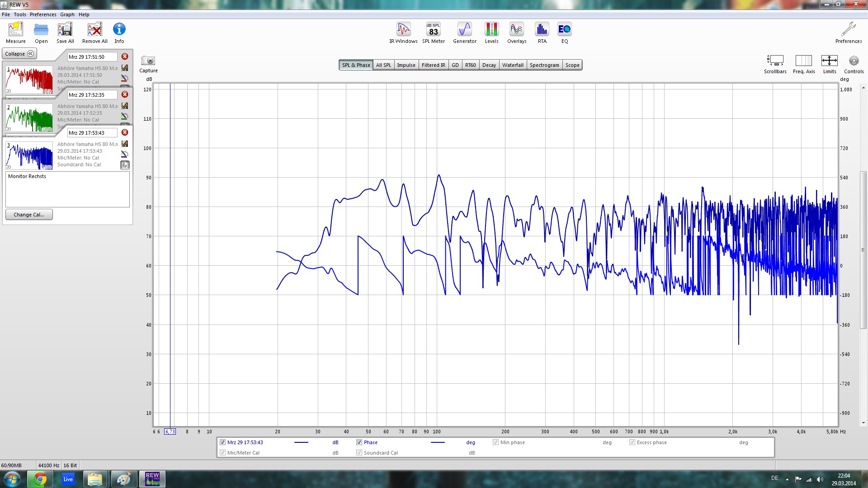Collapse the measurements panel
Image resolution: width=868 pixels, height=488 pixels.
point(19,54)
